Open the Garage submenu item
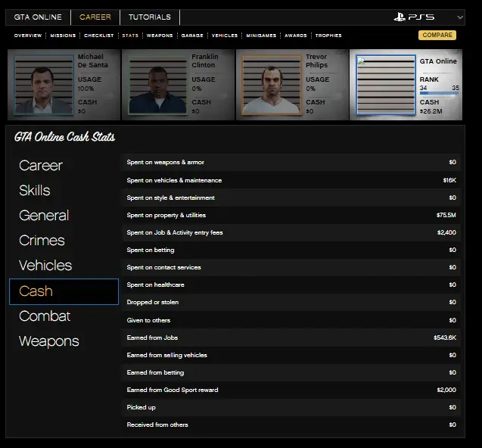This screenshot has width=482, height=448. coord(192,36)
